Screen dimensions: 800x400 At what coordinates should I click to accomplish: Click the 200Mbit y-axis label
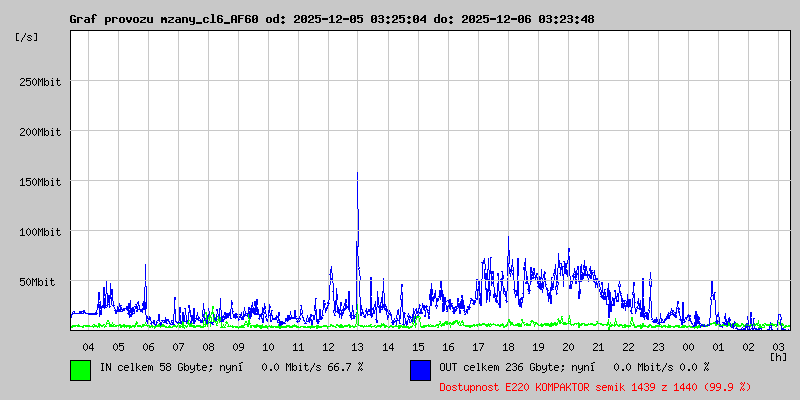40,132
